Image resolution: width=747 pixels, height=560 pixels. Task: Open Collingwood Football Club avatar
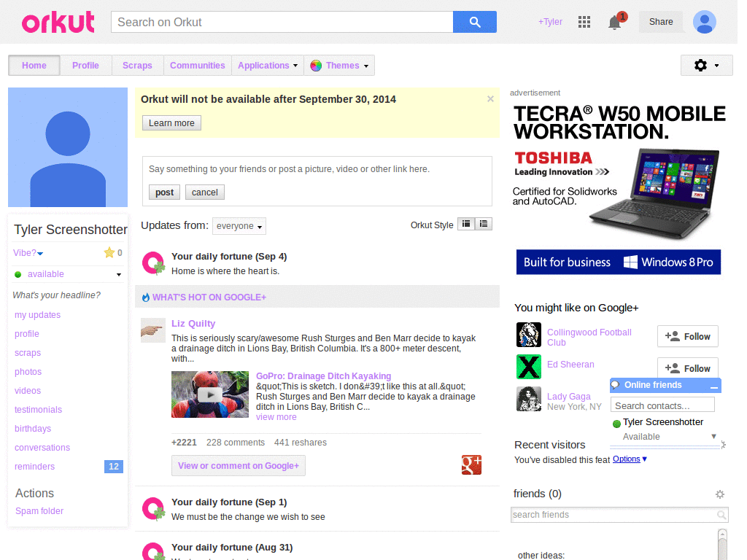click(x=528, y=335)
